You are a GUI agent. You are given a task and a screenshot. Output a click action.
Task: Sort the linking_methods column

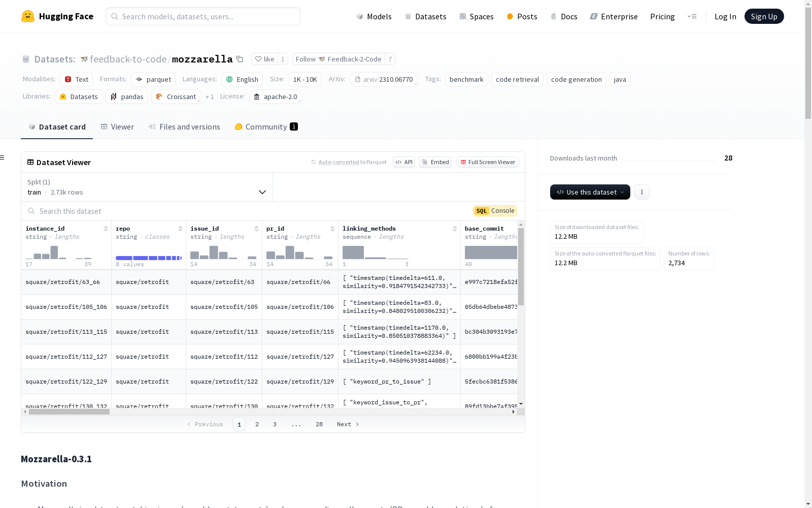coord(455,229)
